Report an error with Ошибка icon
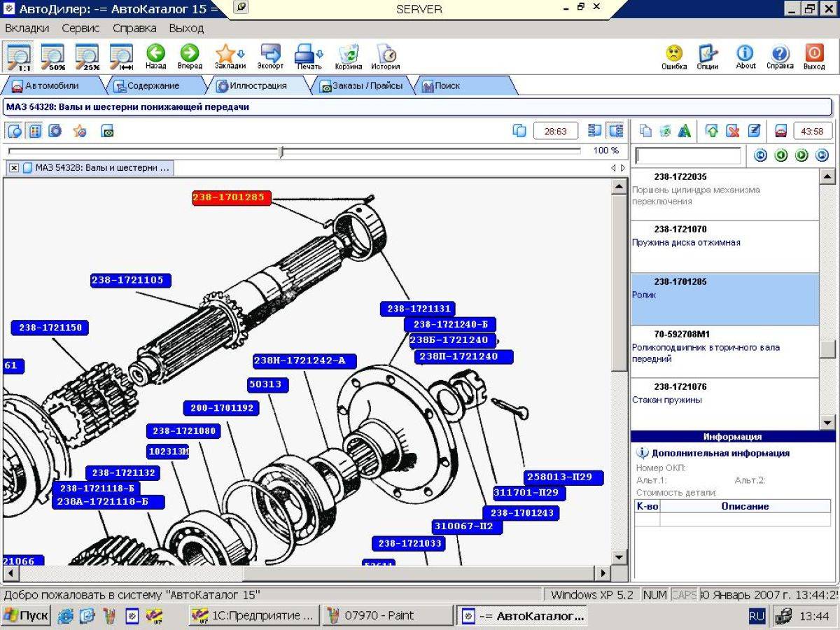Screen dimensions: 840x630 [674, 57]
